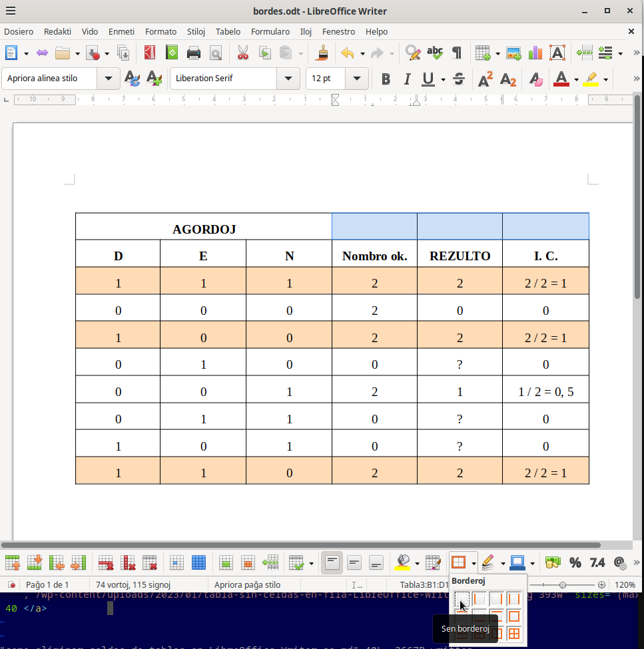Toggle Italic formatting
The image size is (644, 649).
tap(407, 79)
